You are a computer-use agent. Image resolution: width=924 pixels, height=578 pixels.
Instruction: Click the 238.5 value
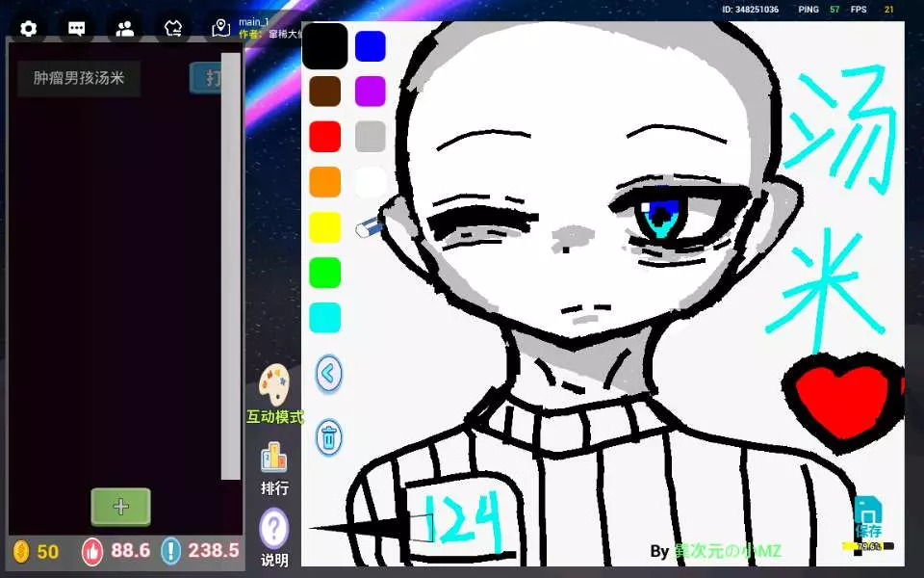click(x=214, y=551)
